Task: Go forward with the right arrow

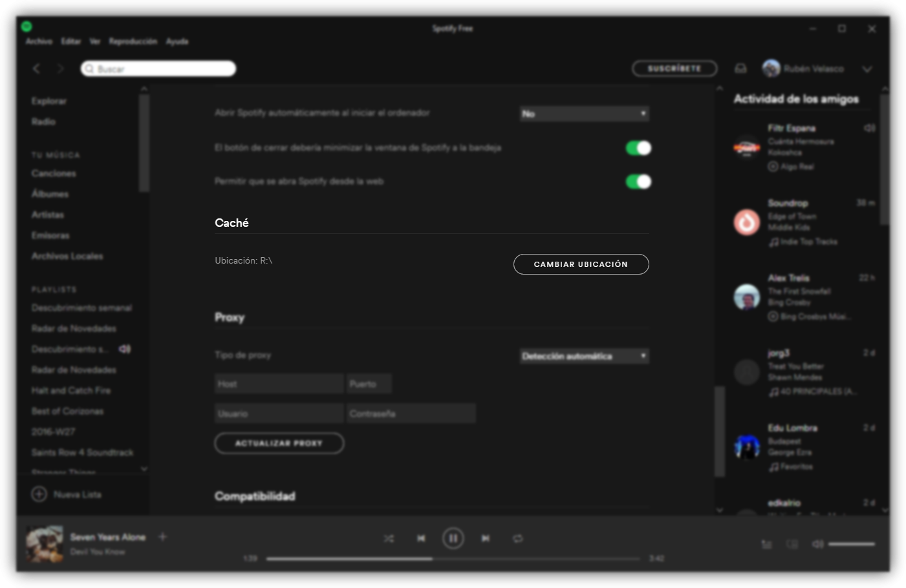Action: pyautogui.click(x=61, y=68)
